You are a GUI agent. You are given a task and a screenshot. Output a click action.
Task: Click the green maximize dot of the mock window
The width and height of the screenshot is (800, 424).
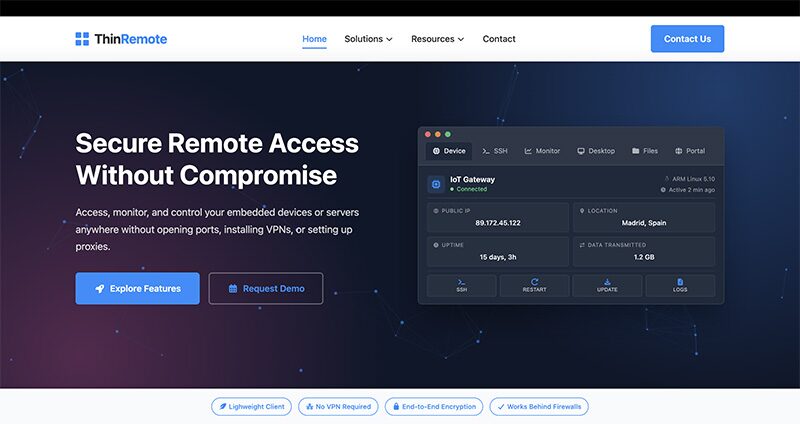tap(448, 134)
